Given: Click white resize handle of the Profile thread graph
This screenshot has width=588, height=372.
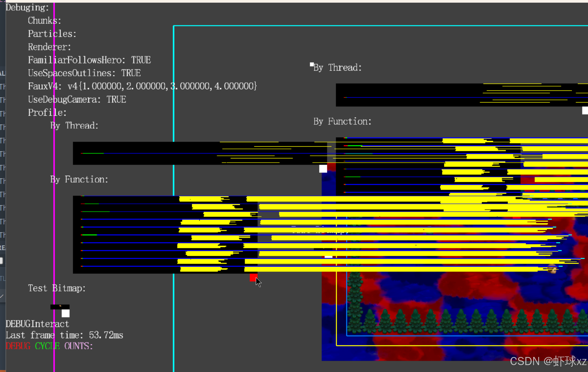Looking at the screenshot, I should tap(323, 169).
